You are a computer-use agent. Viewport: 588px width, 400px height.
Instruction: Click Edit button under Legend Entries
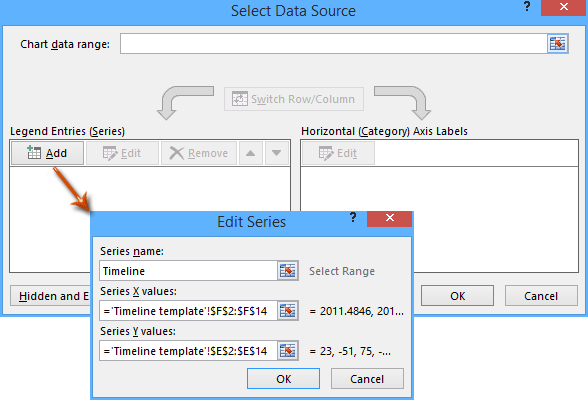pos(122,153)
